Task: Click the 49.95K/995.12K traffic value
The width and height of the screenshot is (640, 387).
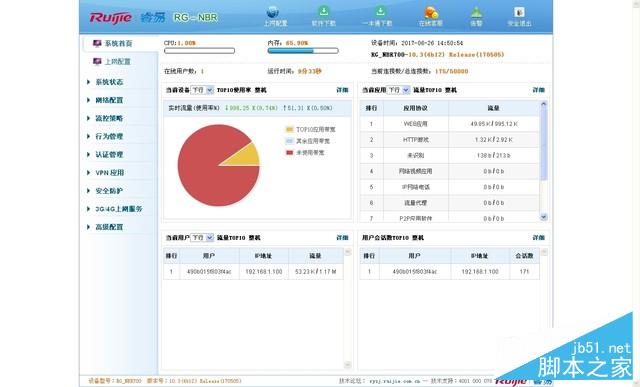Action: pyautogui.click(x=494, y=124)
